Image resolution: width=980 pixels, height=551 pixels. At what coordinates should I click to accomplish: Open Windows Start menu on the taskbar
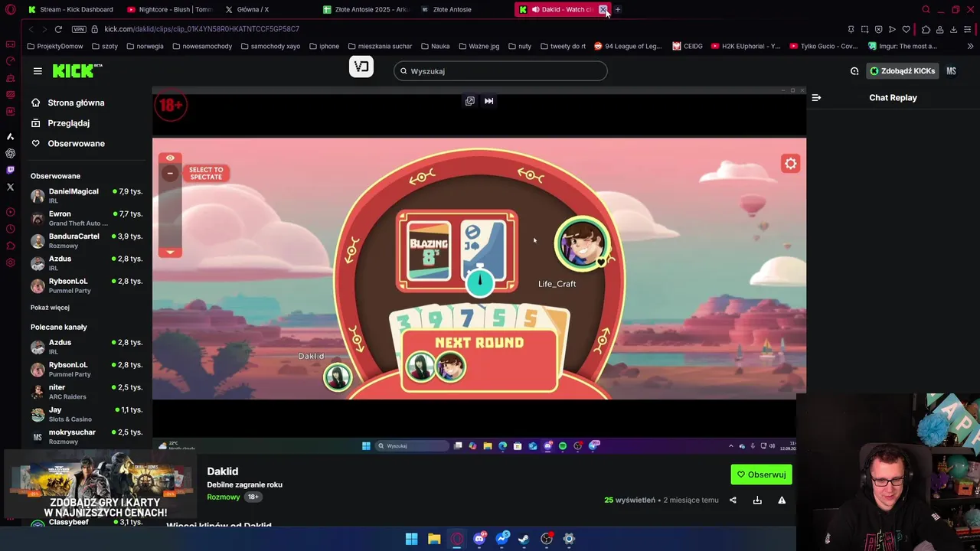[411, 539]
